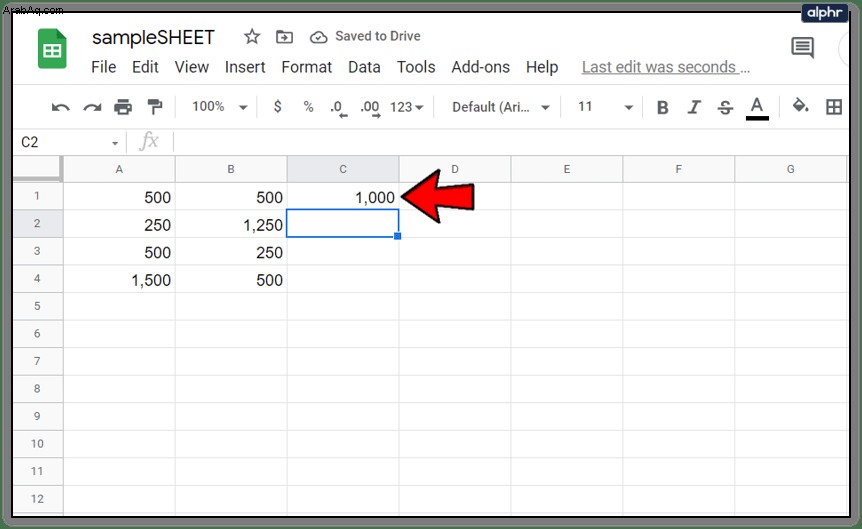Toggle italic formatting
The width and height of the screenshot is (862, 529).
694,107
